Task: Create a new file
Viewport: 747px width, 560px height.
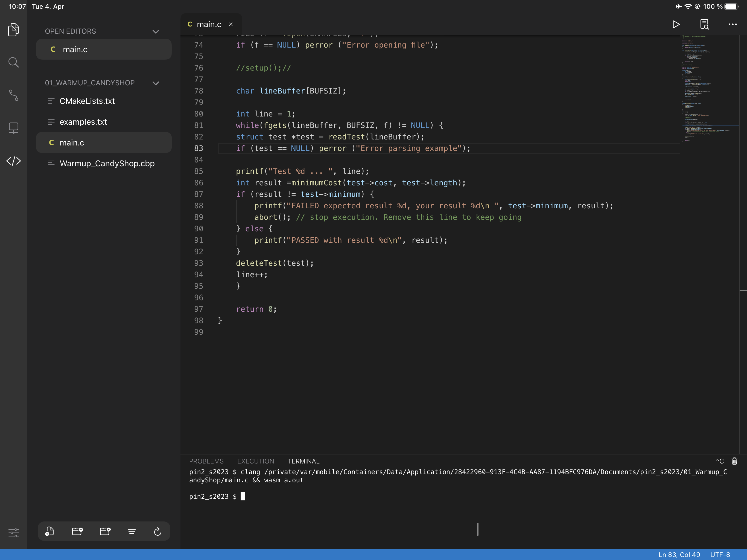Action: pyautogui.click(x=49, y=531)
